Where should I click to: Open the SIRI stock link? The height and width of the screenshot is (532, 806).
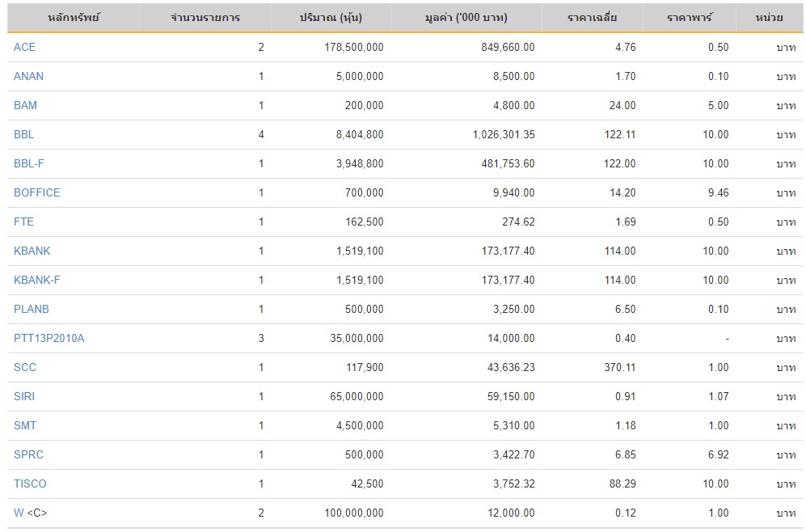24,396
